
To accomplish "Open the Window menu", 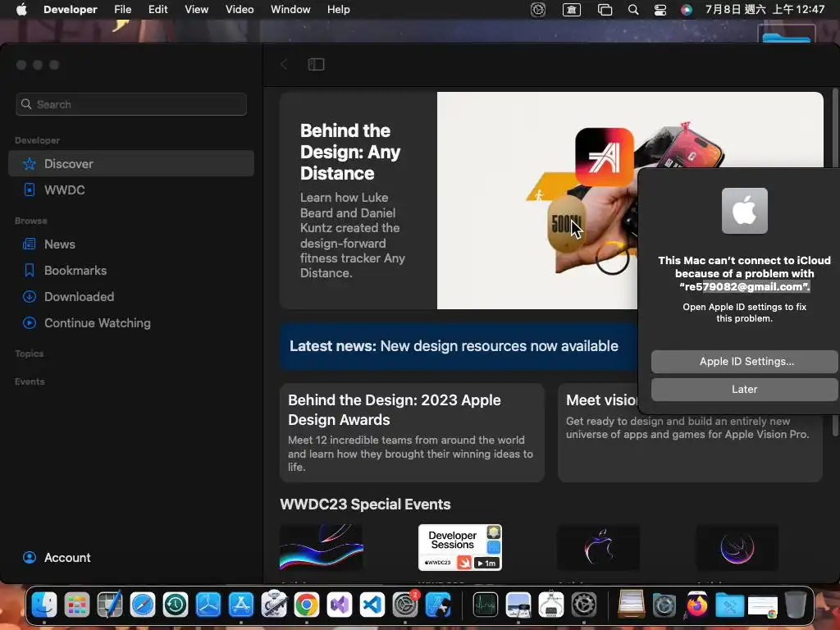I will click(290, 10).
